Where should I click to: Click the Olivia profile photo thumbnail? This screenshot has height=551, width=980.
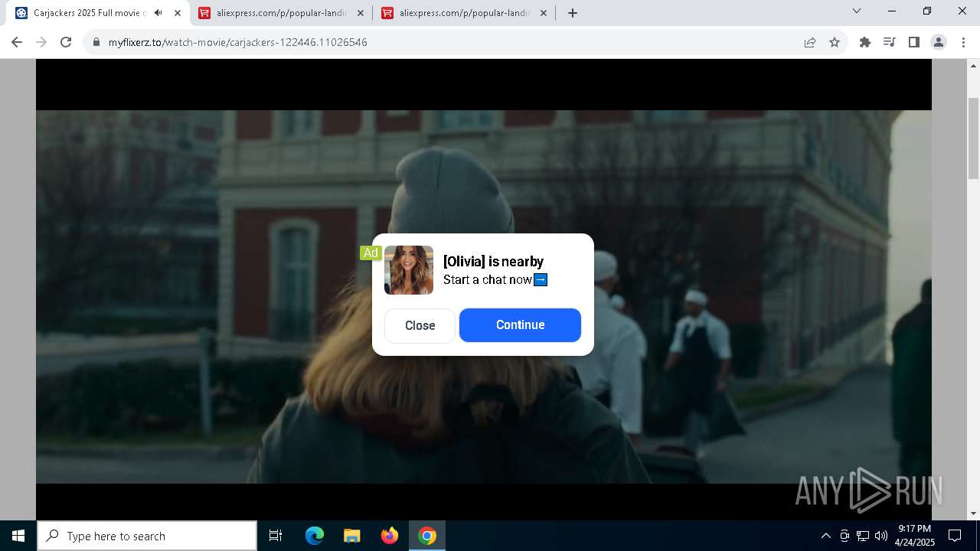409,270
